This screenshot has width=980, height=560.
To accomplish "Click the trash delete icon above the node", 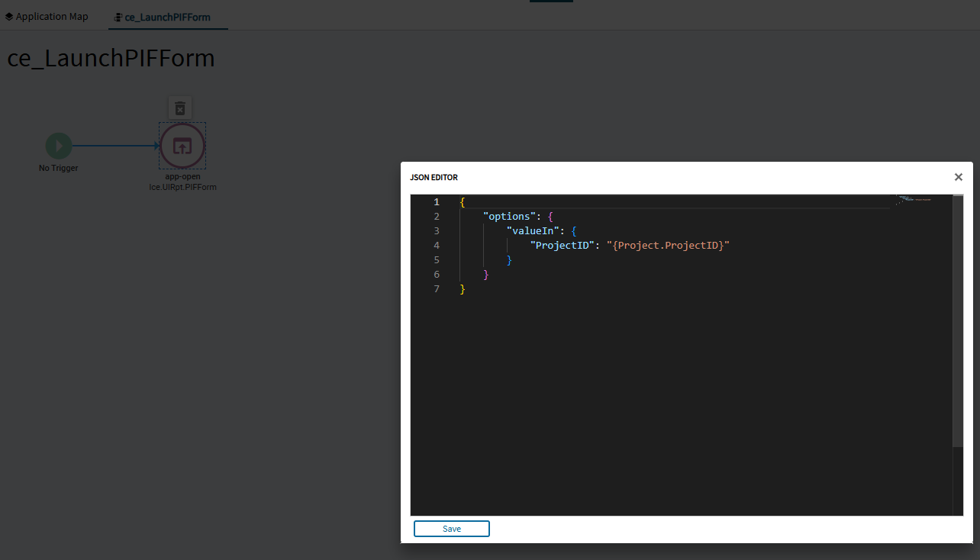I will [180, 108].
